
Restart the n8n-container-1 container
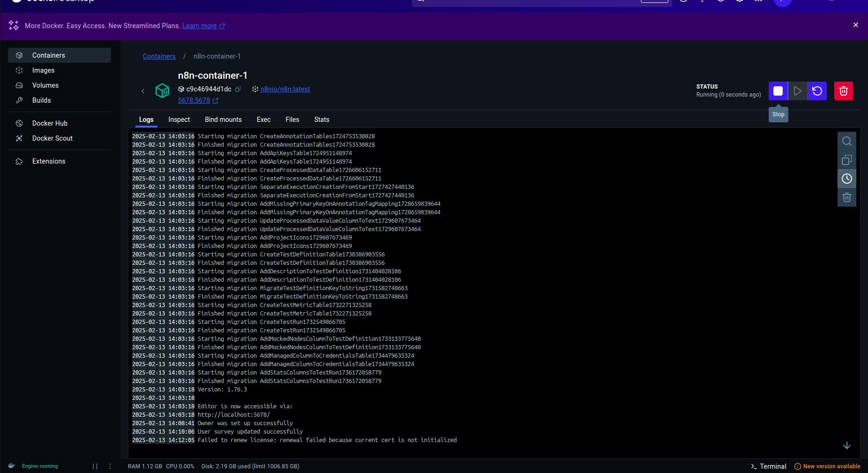point(817,91)
